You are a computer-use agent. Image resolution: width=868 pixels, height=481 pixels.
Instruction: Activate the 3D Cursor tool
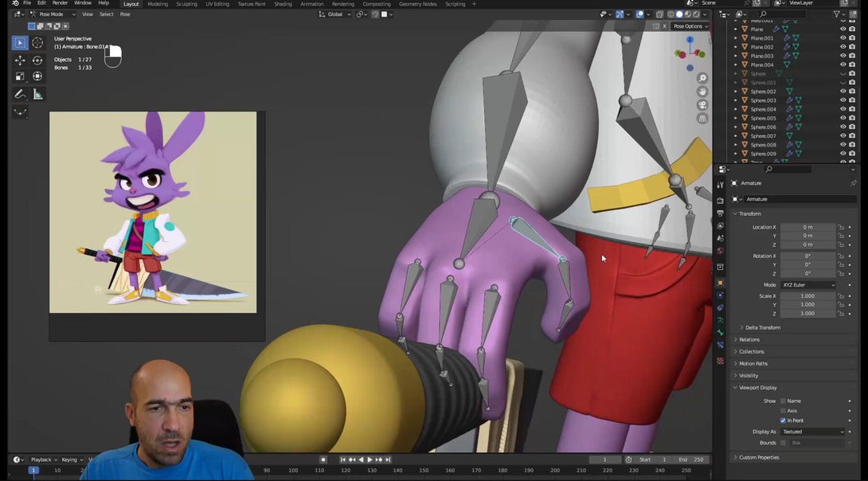click(37, 43)
